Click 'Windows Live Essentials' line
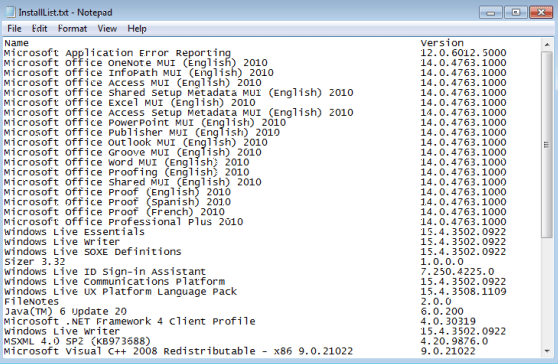This screenshot has height=364, width=558. coord(74,232)
